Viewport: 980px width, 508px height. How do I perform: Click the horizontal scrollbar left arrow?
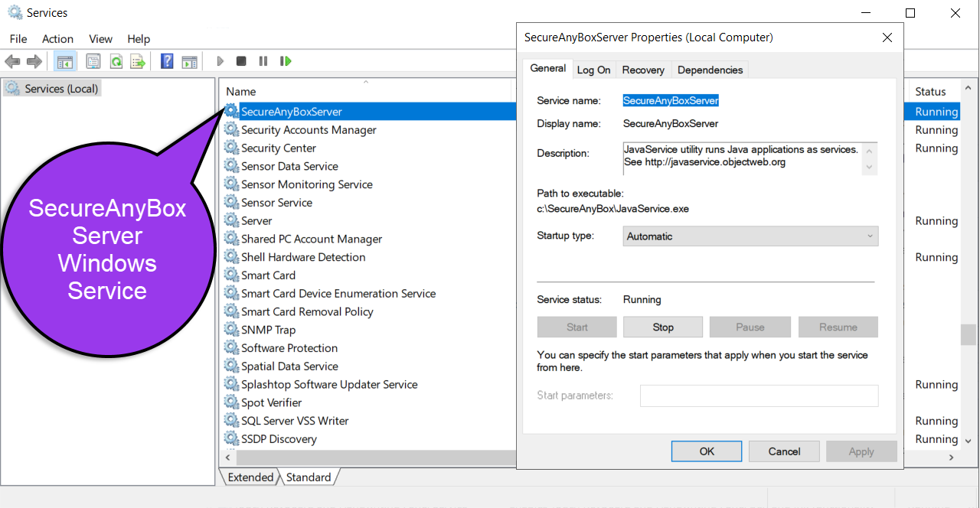coord(227,458)
